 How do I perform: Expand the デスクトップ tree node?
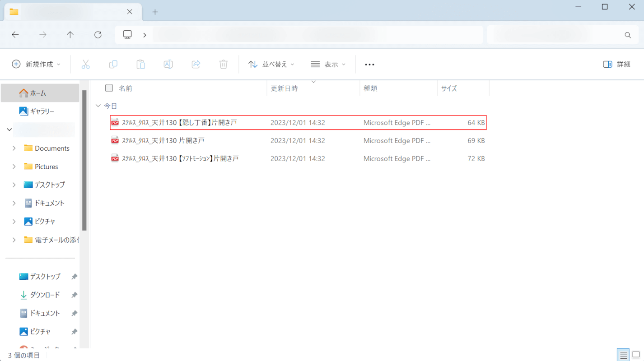click(14, 185)
